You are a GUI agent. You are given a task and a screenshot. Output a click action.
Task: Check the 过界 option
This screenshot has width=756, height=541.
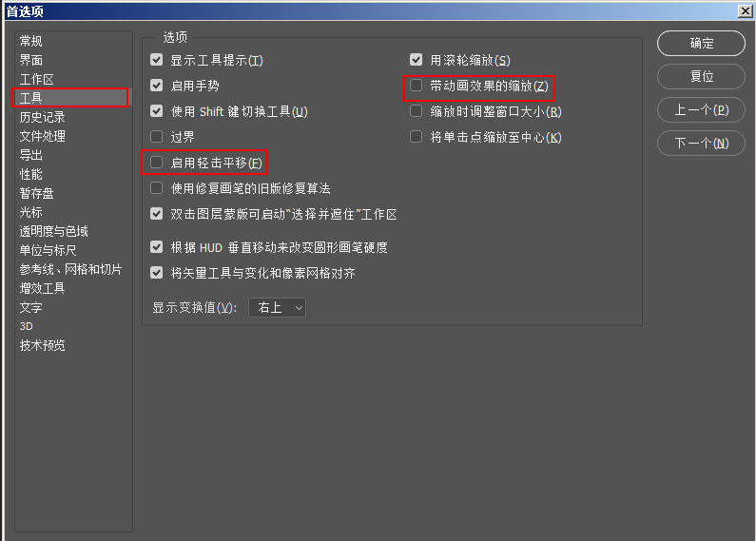pyautogui.click(x=157, y=137)
